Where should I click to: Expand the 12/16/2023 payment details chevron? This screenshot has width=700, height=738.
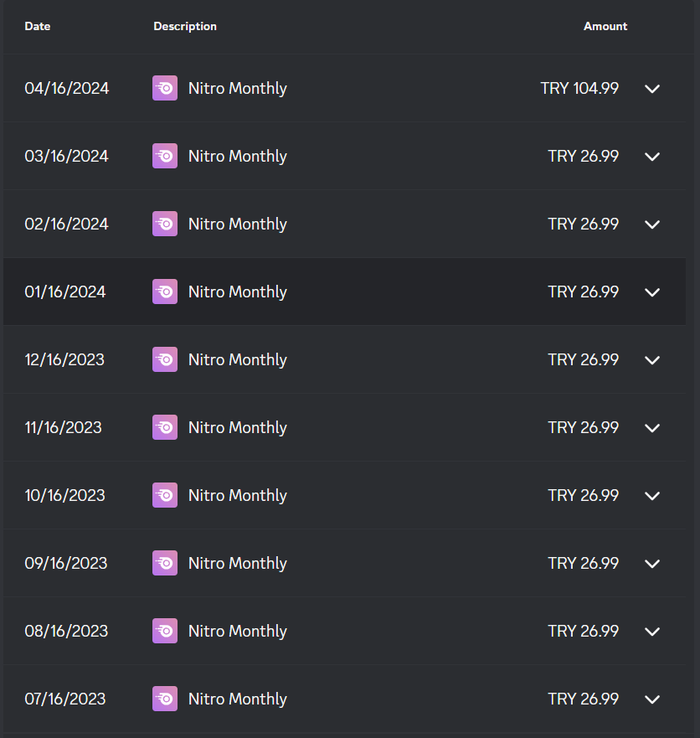(x=652, y=360)
